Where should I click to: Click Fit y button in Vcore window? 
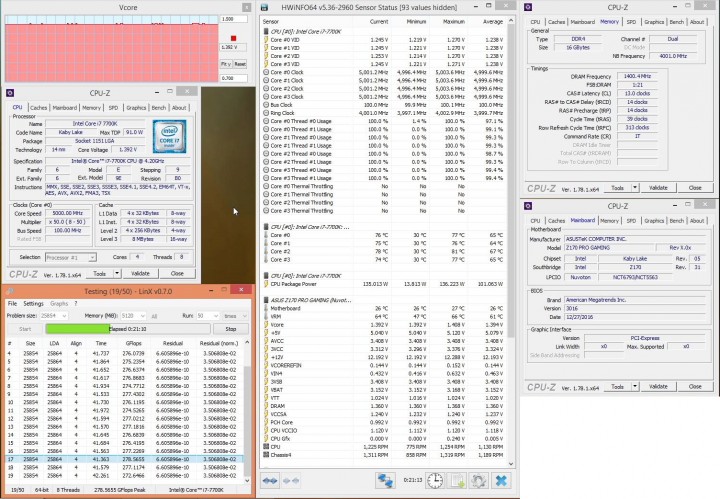pyautogui.click(x=226, y=64)
